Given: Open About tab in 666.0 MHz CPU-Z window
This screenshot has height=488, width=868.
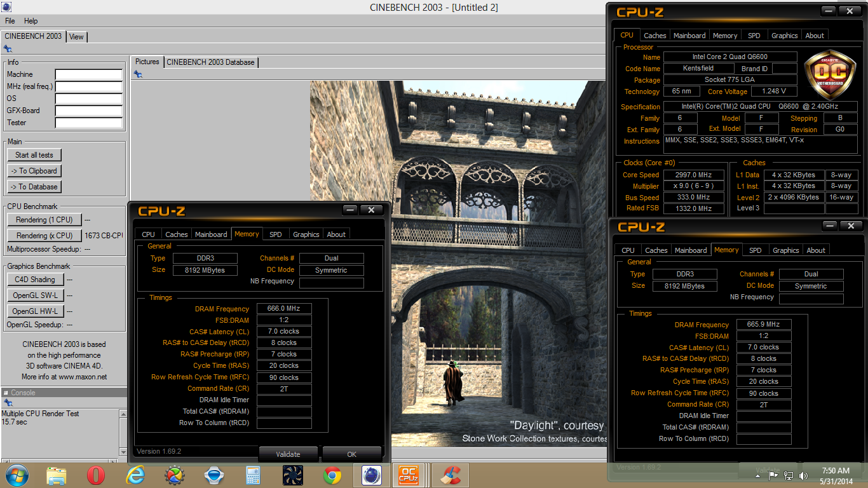Looking at the screenshot, I should coord(336,234).
